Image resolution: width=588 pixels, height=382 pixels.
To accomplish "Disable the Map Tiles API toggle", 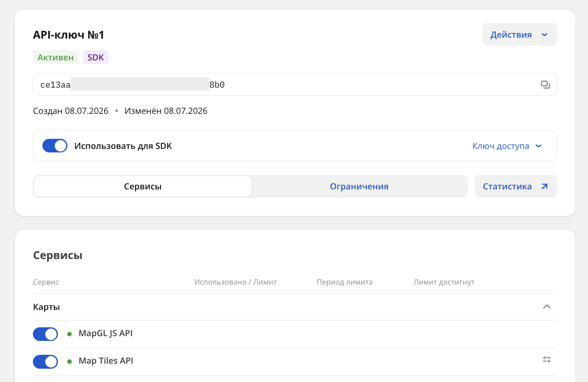I will [x=45, y=362].
